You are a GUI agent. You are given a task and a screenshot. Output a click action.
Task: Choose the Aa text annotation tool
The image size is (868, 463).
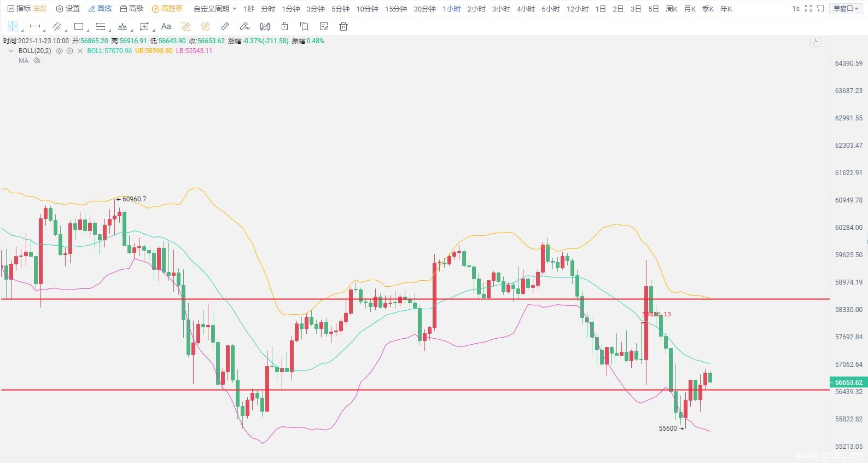166,26
